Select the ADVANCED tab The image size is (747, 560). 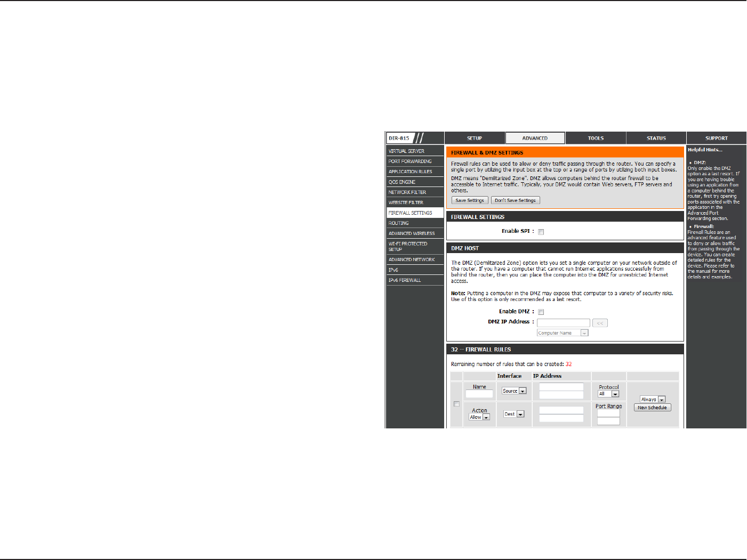[x=535, y=138]
